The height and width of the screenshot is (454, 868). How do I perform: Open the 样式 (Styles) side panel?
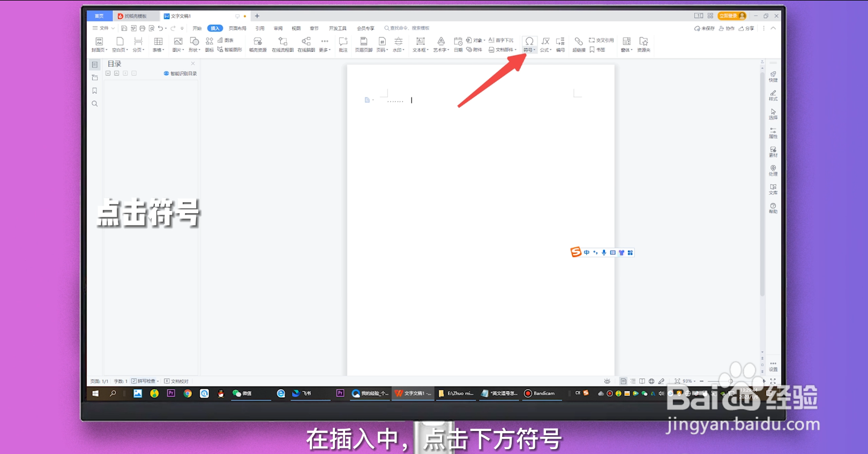(773, 96)
